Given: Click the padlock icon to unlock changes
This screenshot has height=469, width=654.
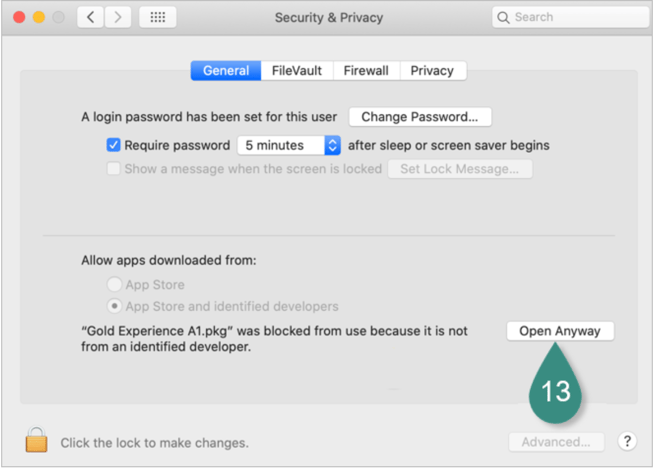Looking at the screenshot, I should coord(36,439).
